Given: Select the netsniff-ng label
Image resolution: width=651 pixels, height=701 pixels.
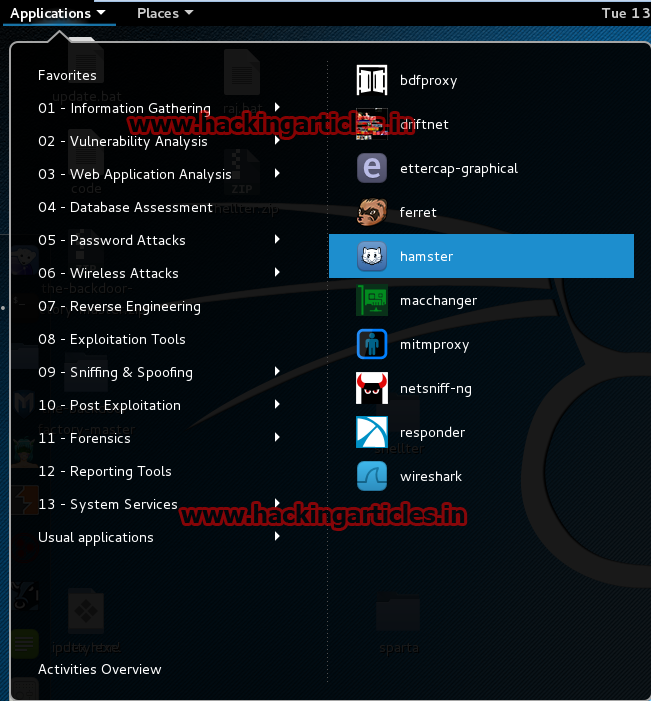Looking at the screenshot, I should click(x=435, y=389).
